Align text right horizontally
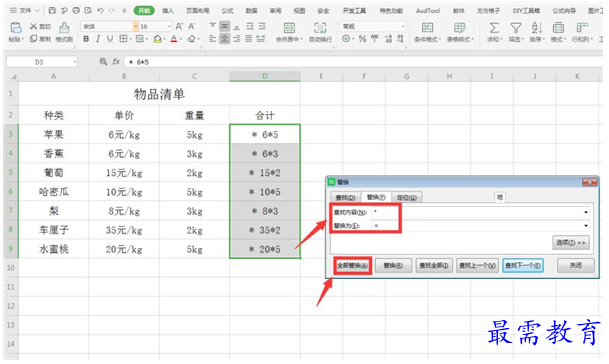 [237, 39]
